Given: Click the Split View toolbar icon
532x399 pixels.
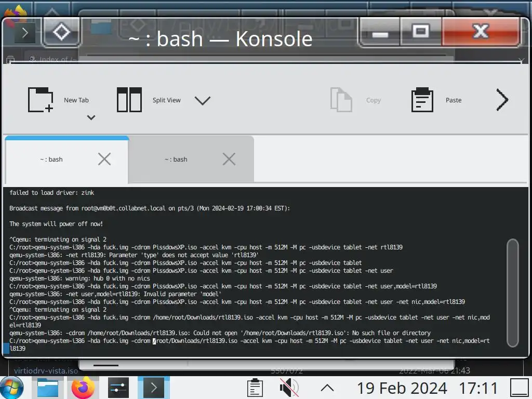Looking at the screenshot, I should [129, 100].
